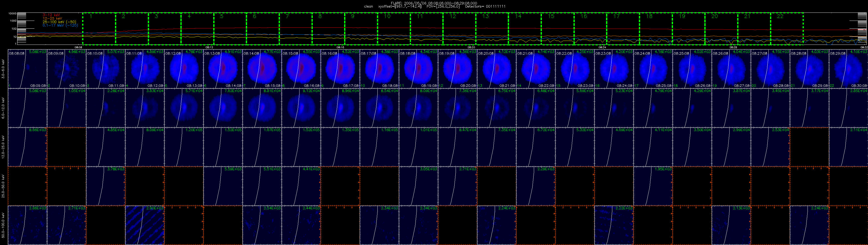Select interval 17 on the lightcurve
The width and height of the screenshot is (868, 245).
pyautogui.click(x=623, y=29)
